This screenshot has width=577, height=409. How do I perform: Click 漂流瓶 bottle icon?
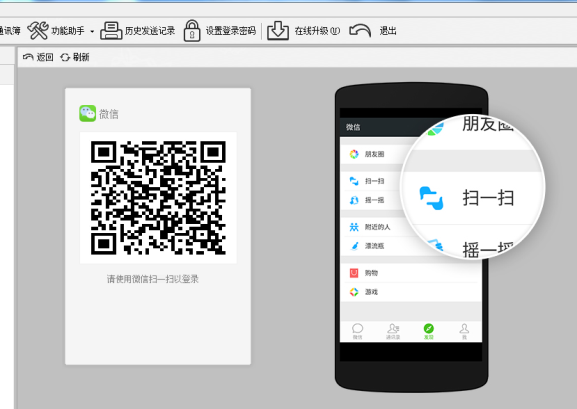(x=354, y=246)
